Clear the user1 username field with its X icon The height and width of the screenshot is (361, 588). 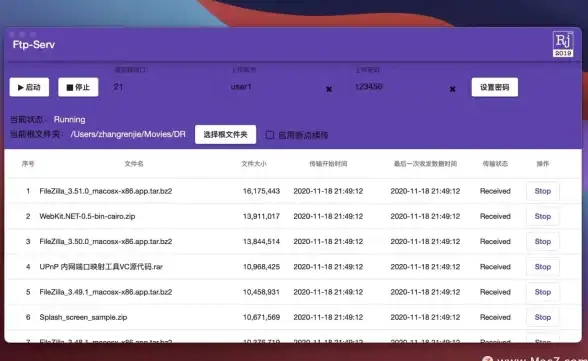click(x=329, y=89)
